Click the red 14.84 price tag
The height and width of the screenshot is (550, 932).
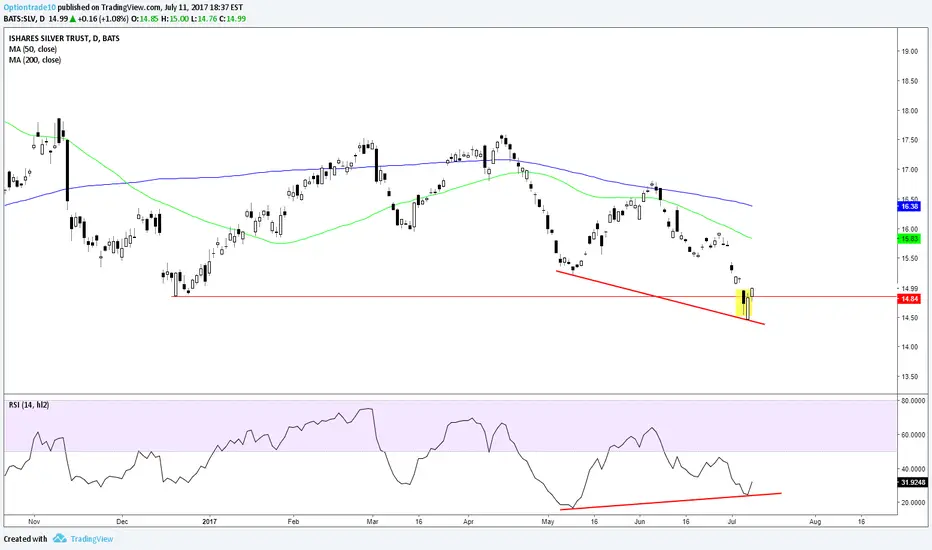(x=909, y=299)
